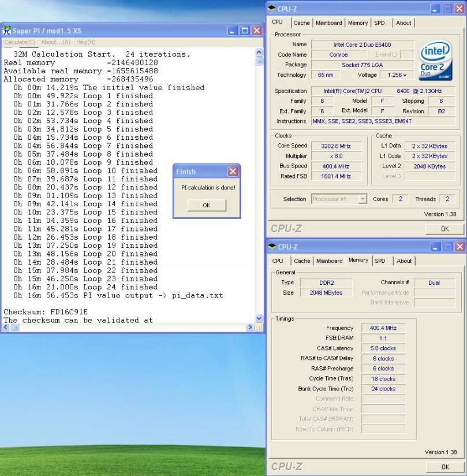Open the Help(H) menu in Super PI

86,42
